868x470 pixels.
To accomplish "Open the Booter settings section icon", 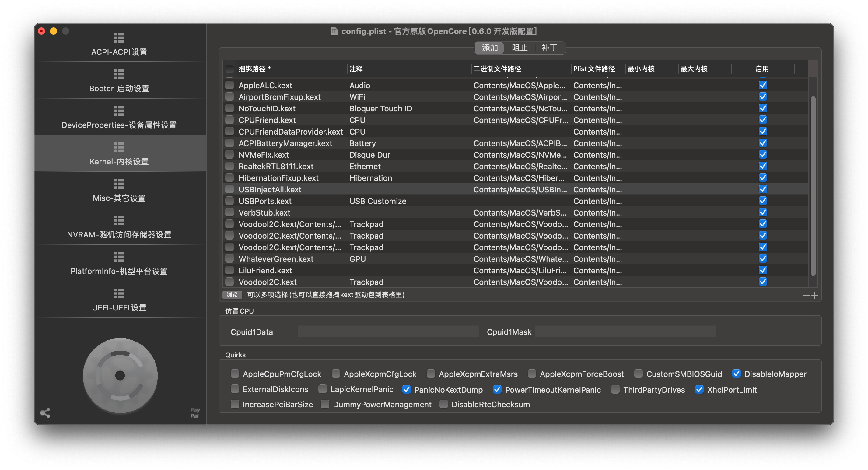I will [x=119, y=74].
